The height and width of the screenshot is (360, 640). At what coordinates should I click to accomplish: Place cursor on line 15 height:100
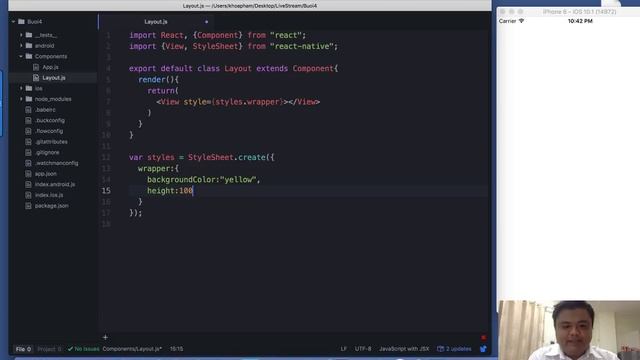point(170,191)
